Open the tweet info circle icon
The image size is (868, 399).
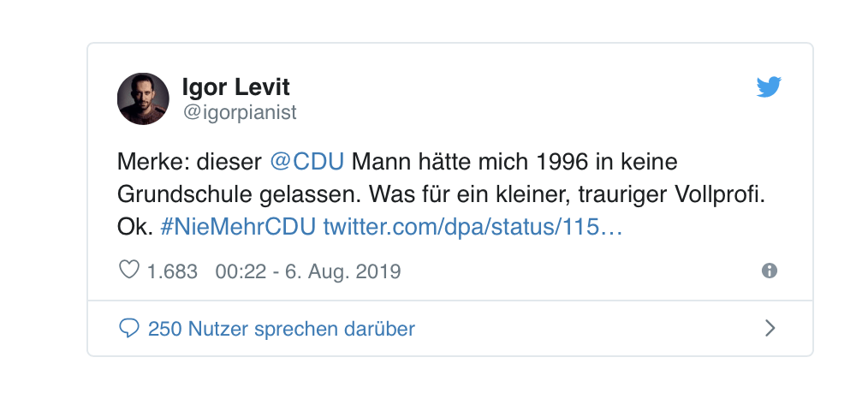click(x=769, y=271)
